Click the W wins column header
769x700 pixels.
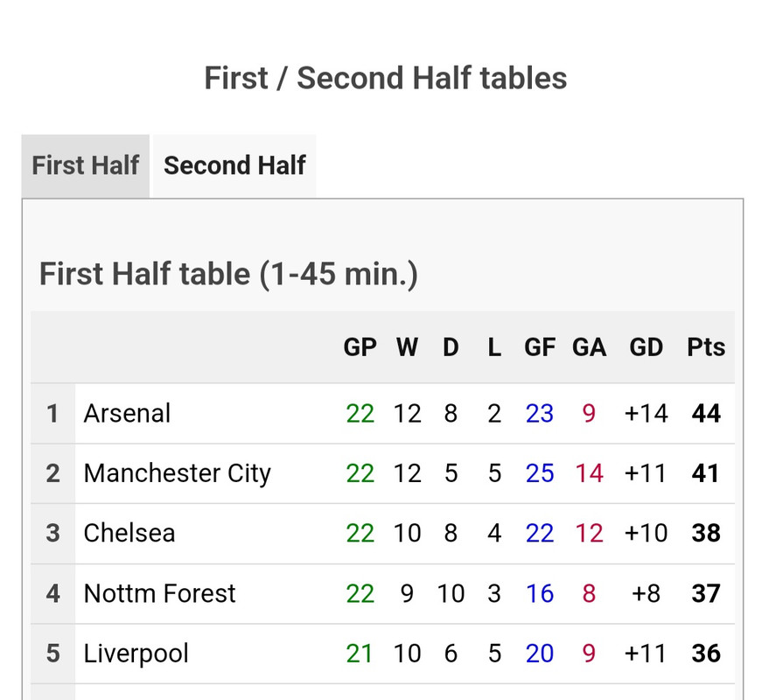pyautogui.click(x=407, y=347)
